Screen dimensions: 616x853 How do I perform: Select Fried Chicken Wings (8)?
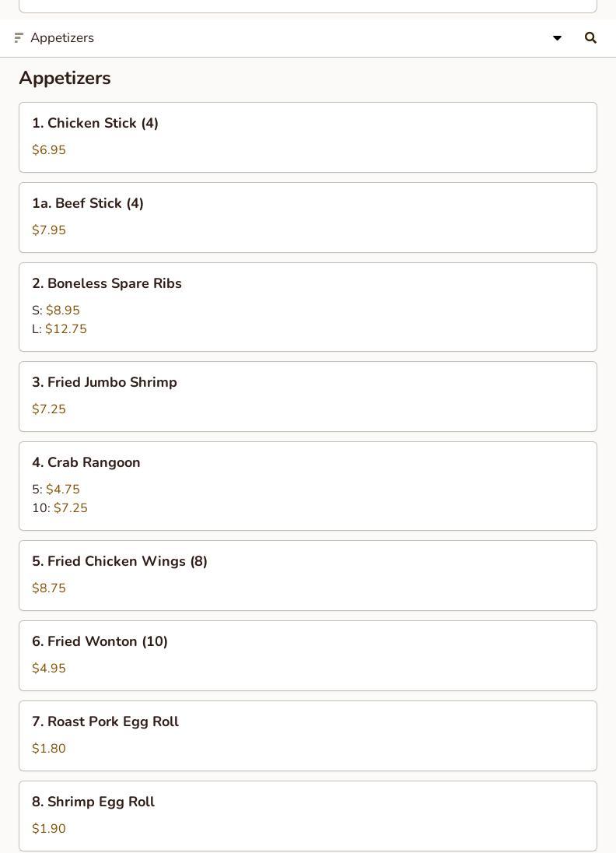coord(120,561)
